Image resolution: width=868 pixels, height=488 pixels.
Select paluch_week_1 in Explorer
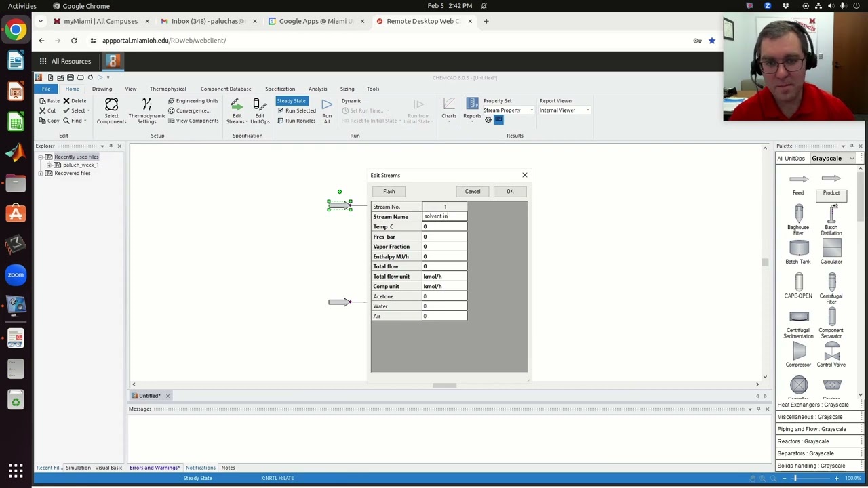coord(80,165)
